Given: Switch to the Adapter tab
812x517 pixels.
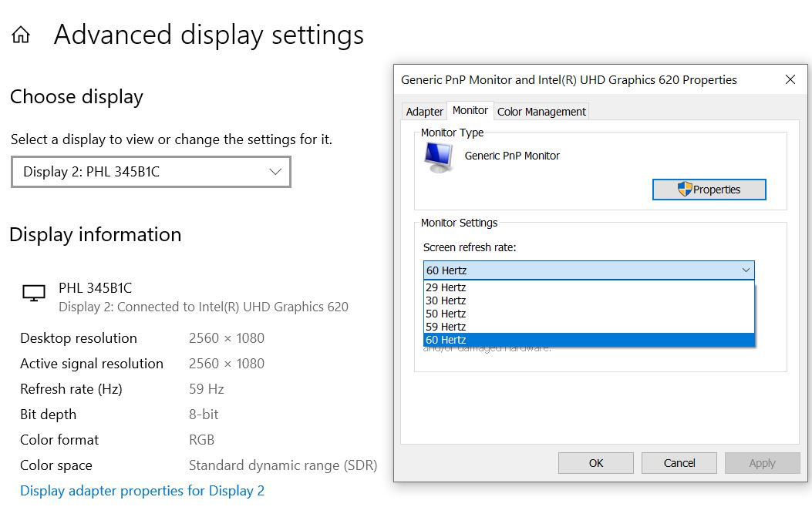Looking at the screenshot, I should [x=424, y=111].
